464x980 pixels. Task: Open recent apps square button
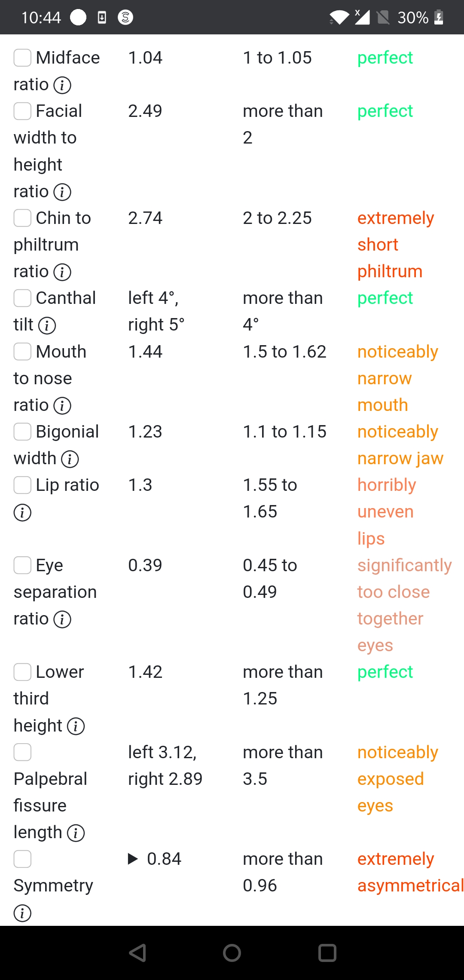pyautogui.click(x=327, y=953)
